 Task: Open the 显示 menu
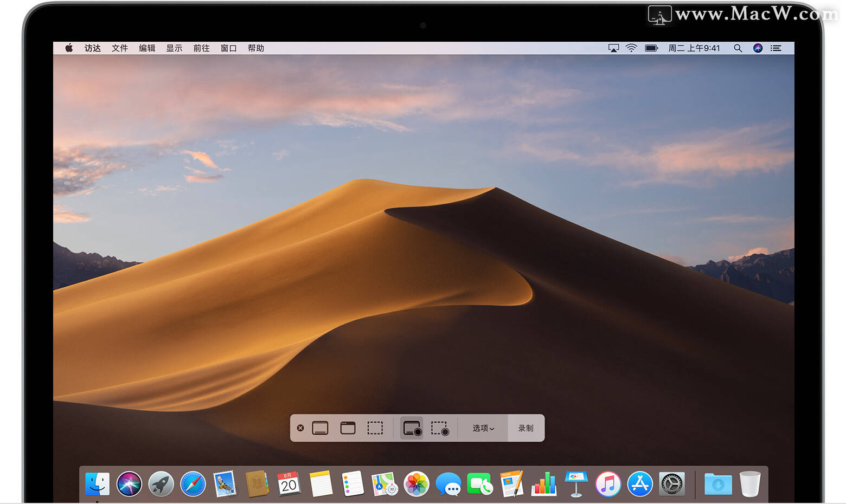(x=174, y=48)
